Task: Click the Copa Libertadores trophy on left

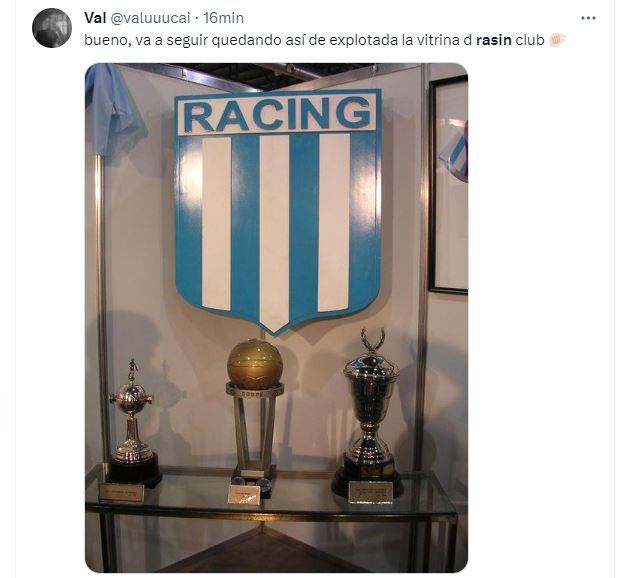Action: tap(134, 423)
